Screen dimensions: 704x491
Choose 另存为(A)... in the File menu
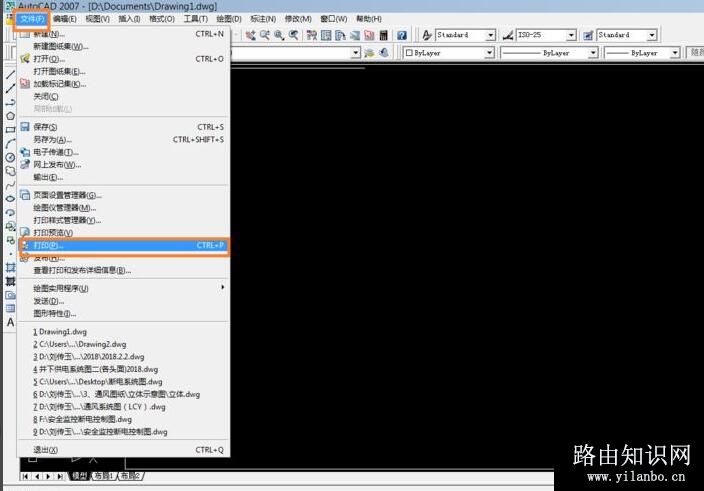(x=124, y=140)
